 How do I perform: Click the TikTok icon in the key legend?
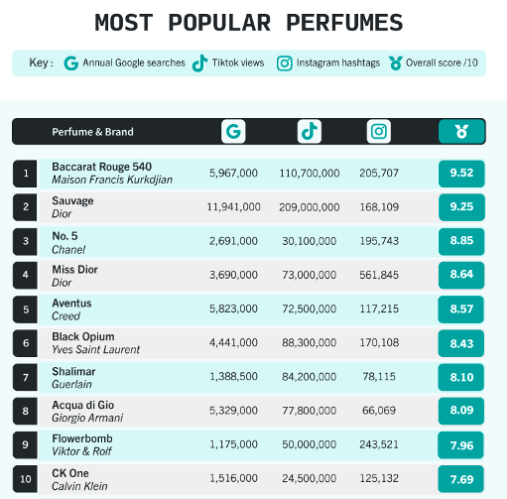click(x=200, y=63)
